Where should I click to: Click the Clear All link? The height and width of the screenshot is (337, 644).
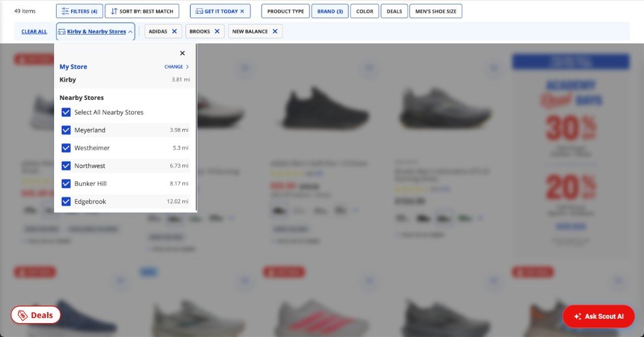pos(34,31)
